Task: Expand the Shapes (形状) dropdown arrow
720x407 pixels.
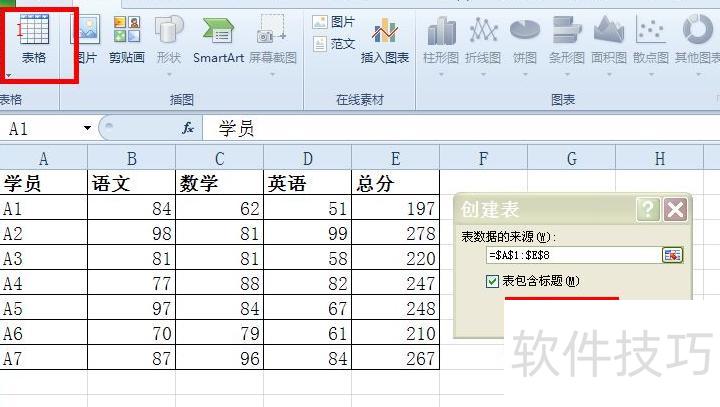Action: tap(169, 74)
